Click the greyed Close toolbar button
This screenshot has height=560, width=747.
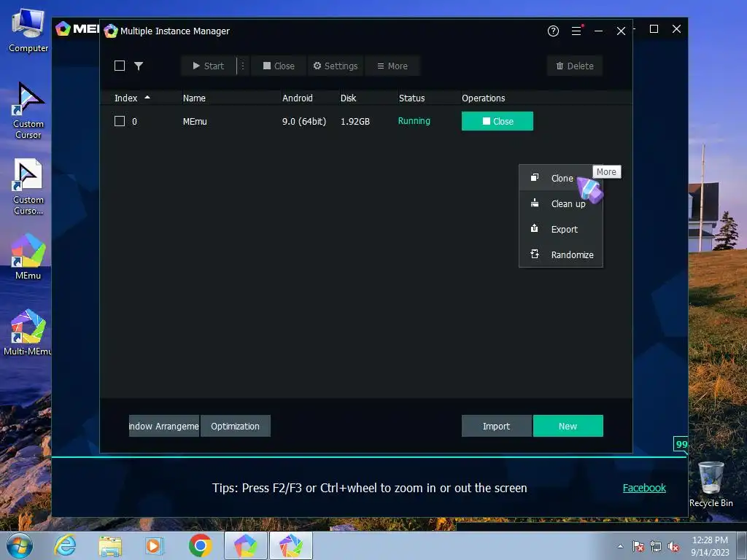click(x=279, y=66)
